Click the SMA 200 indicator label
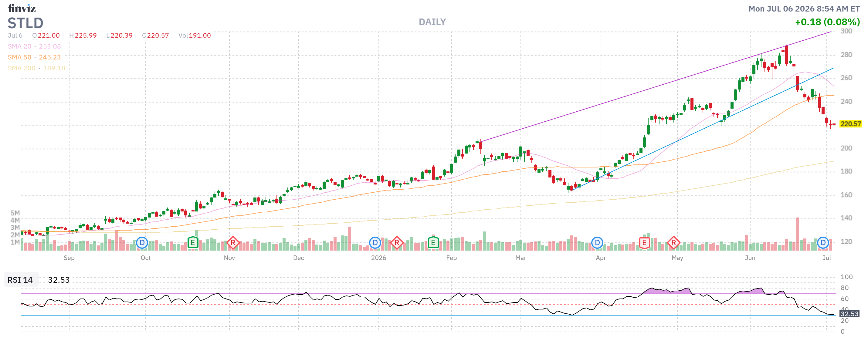868x341 pixels. coord(22,68)
